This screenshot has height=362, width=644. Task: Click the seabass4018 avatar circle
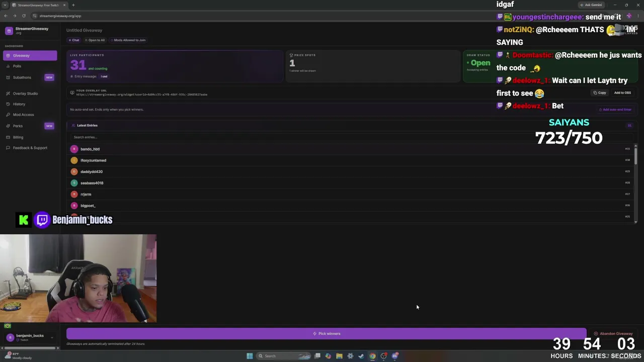(x=74, y=183)
